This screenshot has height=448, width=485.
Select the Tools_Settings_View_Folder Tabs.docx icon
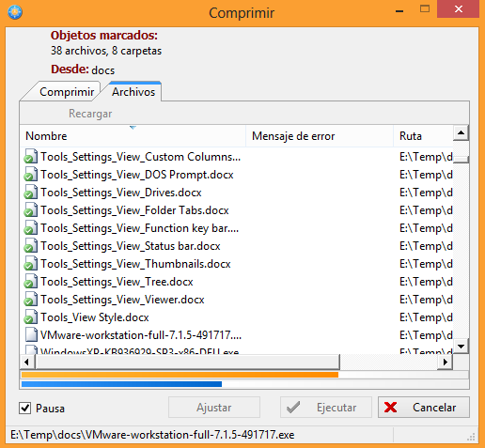(31, 210)
